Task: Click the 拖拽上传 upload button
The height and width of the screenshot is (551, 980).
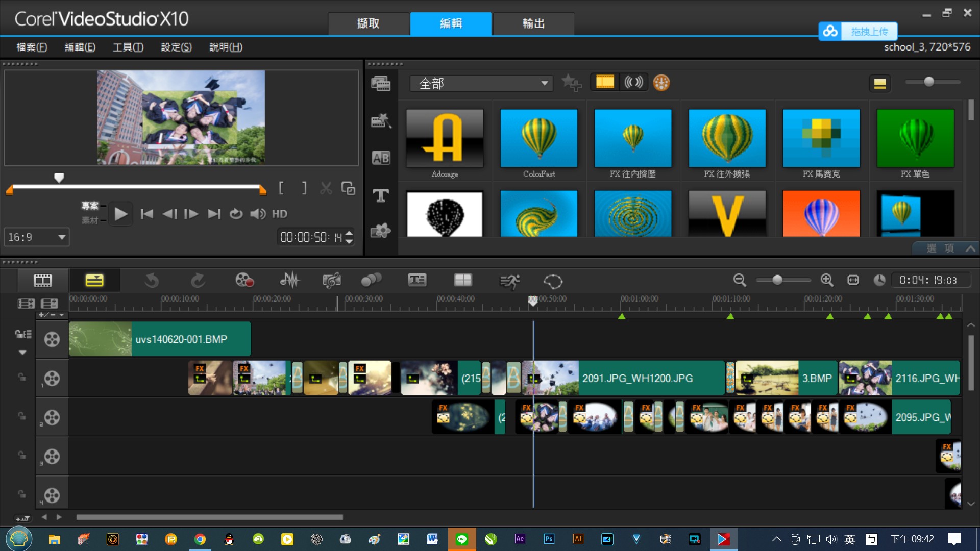Action: click(858, 31)
